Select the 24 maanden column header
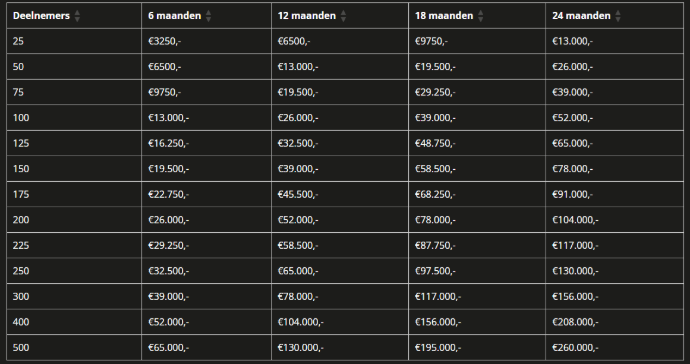690x364 pixels. click(614, 16)
